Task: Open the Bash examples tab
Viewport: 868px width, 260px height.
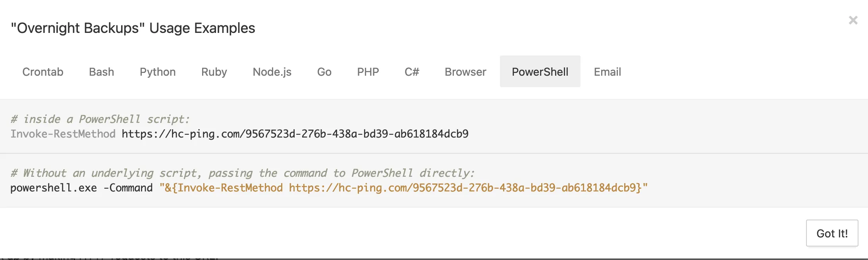Action: click(x=102, y=72)
